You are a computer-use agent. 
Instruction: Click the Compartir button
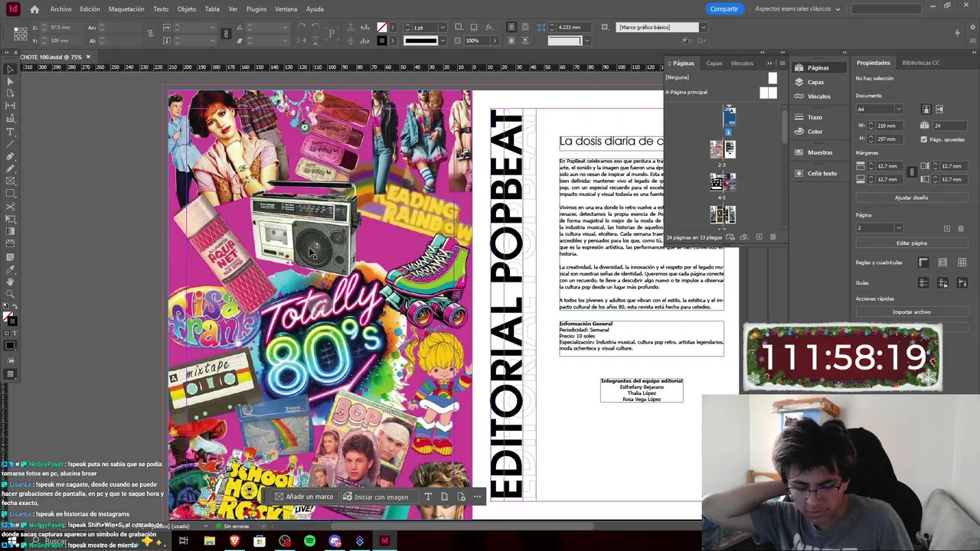[724, 9]
